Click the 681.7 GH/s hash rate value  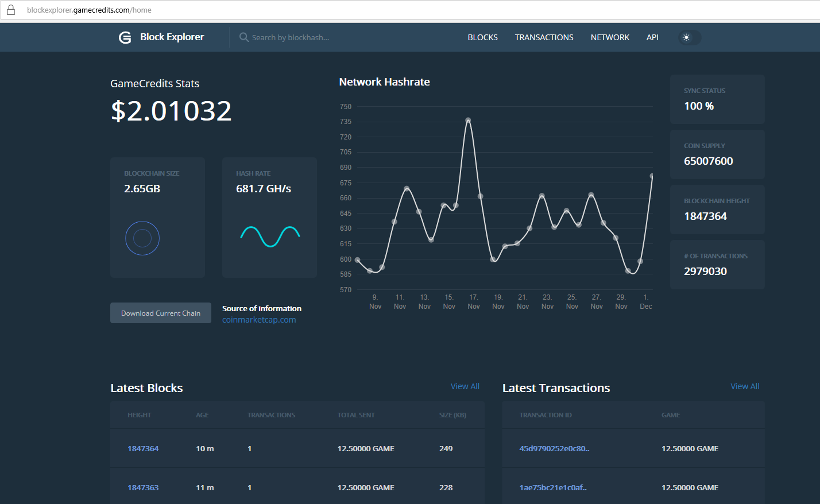click(264, 188)
